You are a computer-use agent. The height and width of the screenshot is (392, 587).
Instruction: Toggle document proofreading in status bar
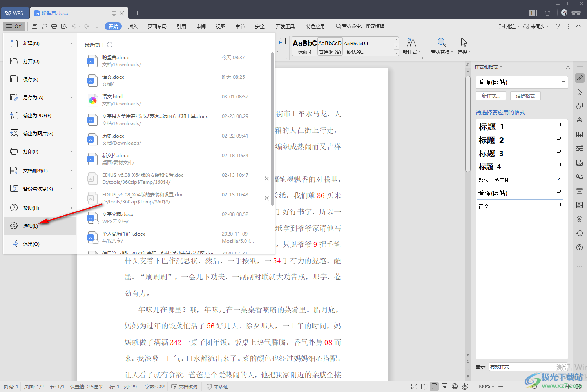pyautogui.click(x=185, y=387)
